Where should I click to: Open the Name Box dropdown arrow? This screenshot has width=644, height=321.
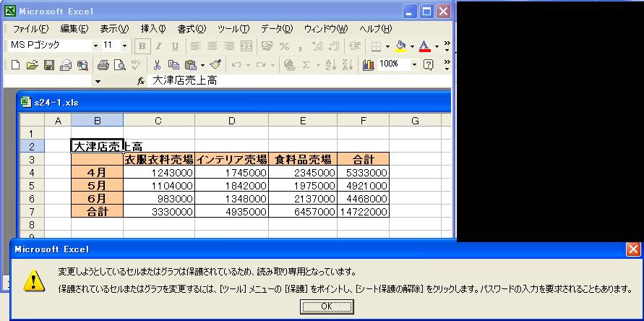98,82
